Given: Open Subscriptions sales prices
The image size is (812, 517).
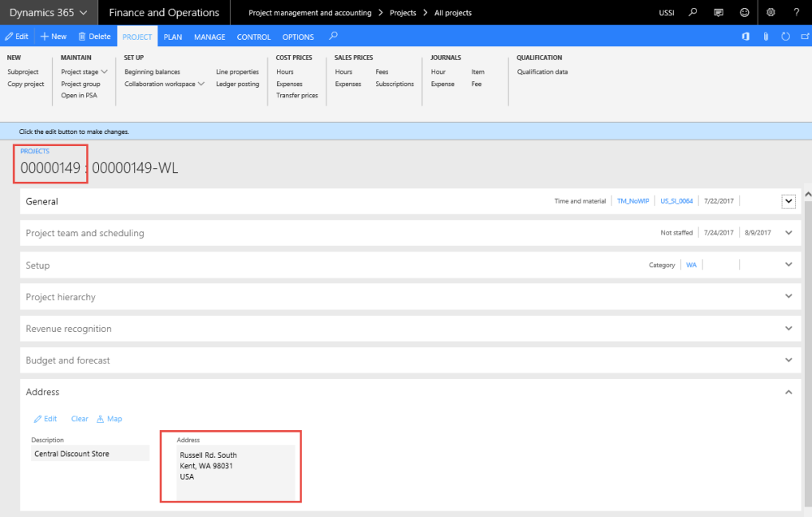Looking at the screenshot, I should [x=395, y=84].
